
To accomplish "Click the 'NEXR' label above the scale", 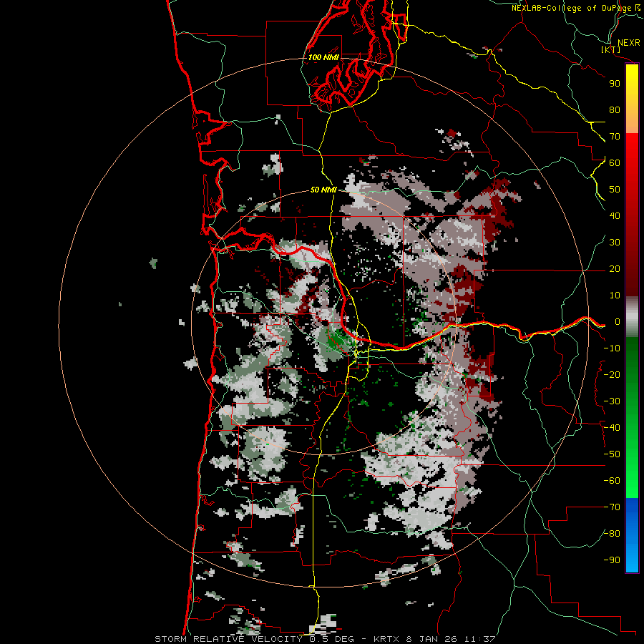I will [628, 43].
